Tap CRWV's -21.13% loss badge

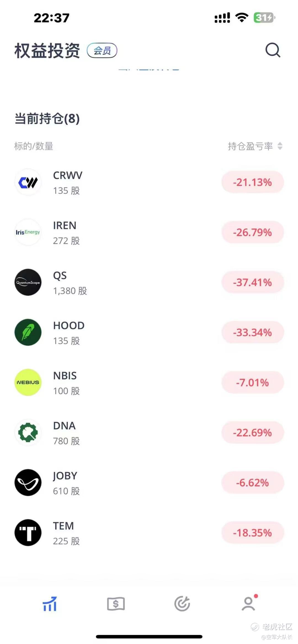(252, 182)
